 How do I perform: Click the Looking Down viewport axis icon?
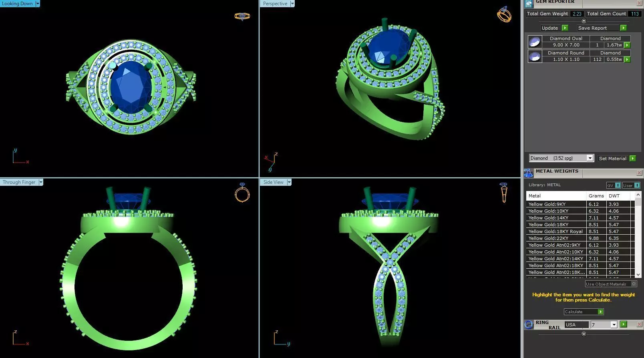point(20,156)
